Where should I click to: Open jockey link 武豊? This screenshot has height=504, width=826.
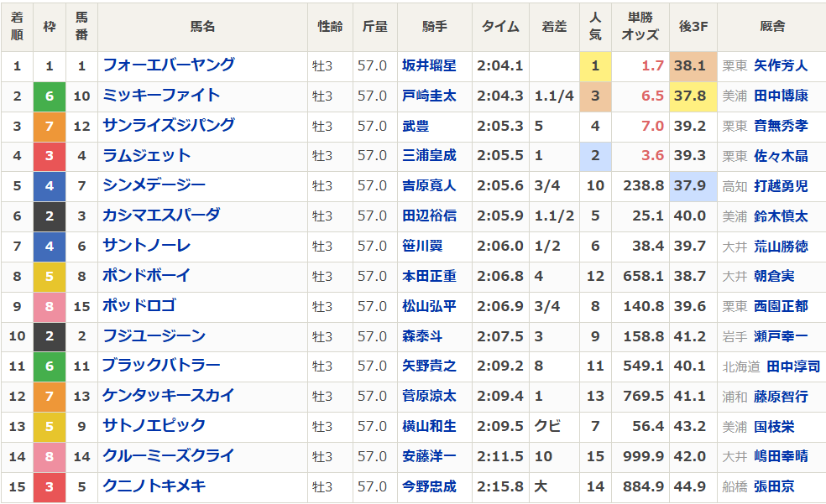pyautogui.click(x=416, y=126)
